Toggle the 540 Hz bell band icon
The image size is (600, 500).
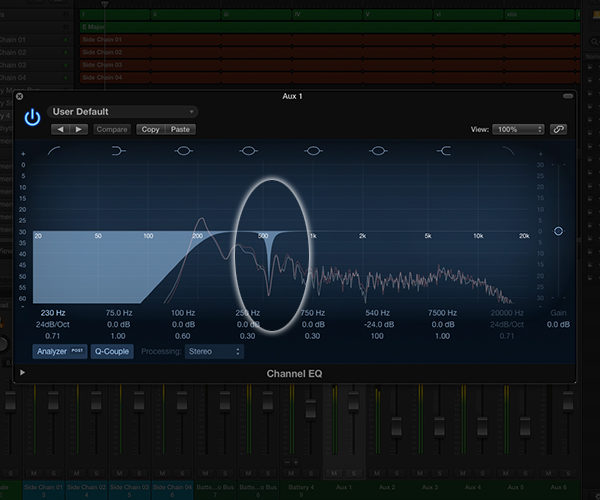(378, 151)
